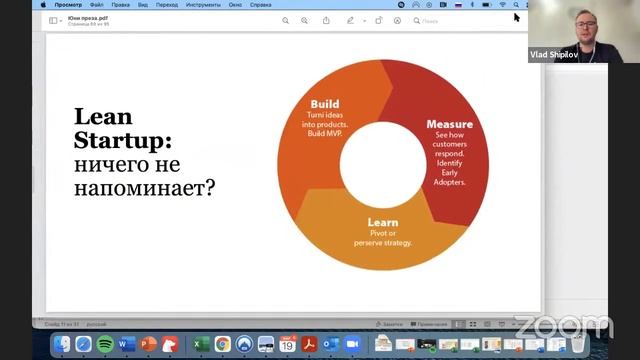Viewport: 640px width, 360px height.
Task: Show the Markup toolbar
Action: click(397, 20)
